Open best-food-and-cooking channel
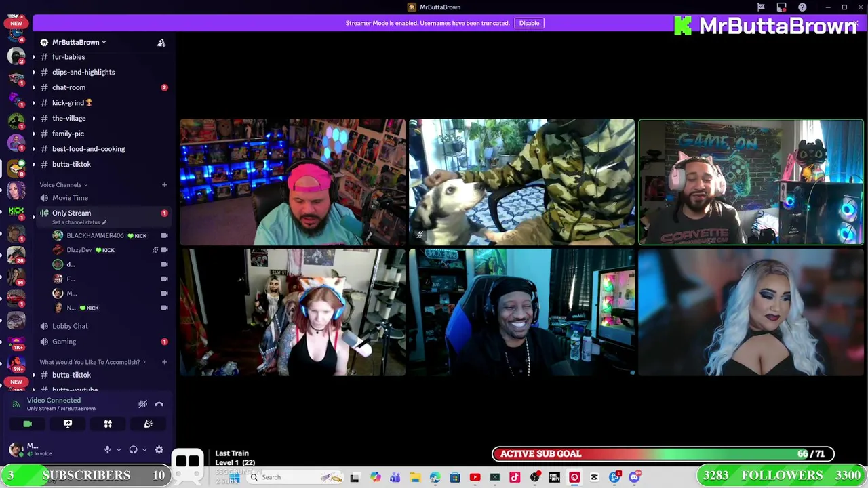This screenshot has height=488, width=868. pos(88,149)
